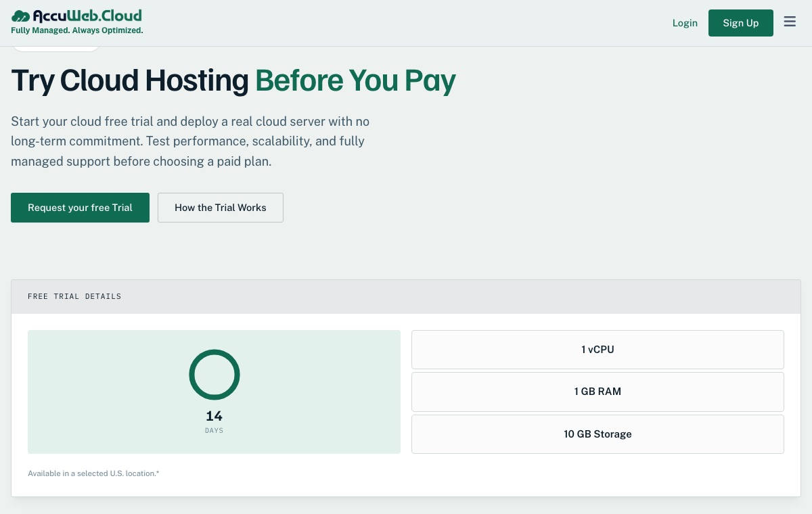Click the 'Available in a selected U.S. location' note
812x514 pixels.
click(93, 473)
